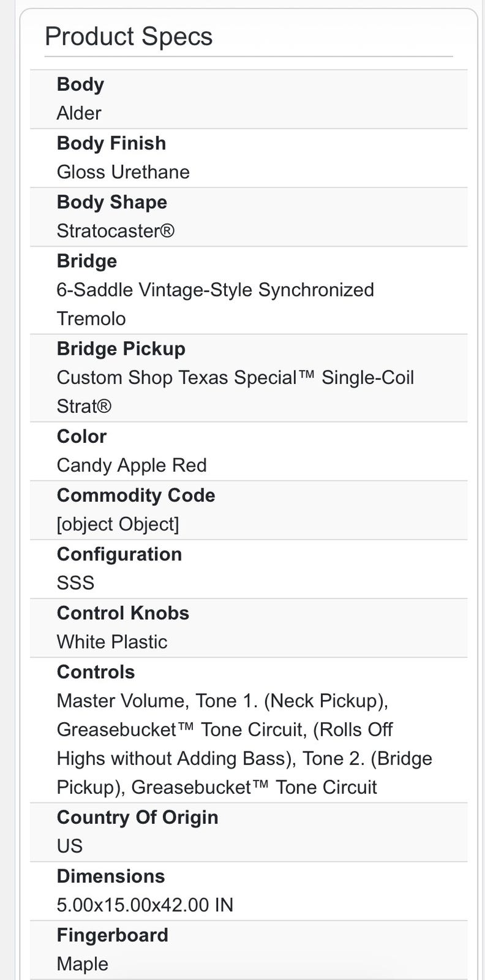Click the 5.00x15.00x42.00 IN dimensions value
The width and height of the screenshot is (485, 980).
pyautogui.click(x=145, y=905)
